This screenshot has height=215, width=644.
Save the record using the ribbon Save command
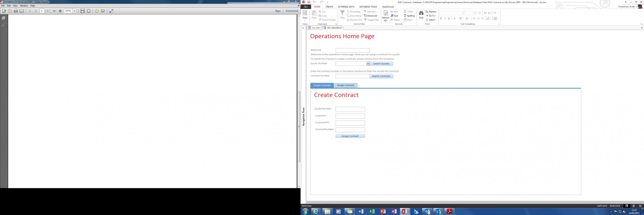pyautogui.click(x=394, y=16)
